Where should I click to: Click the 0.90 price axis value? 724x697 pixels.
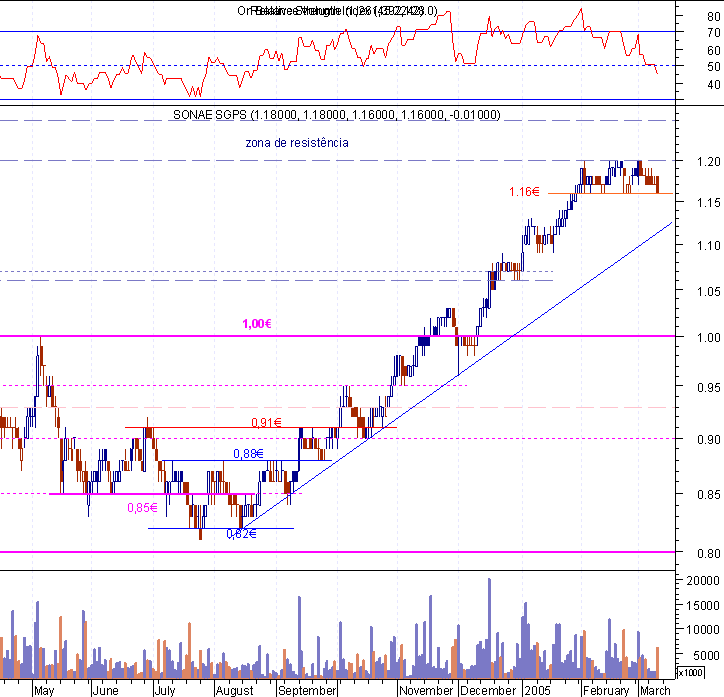point(709,439)
